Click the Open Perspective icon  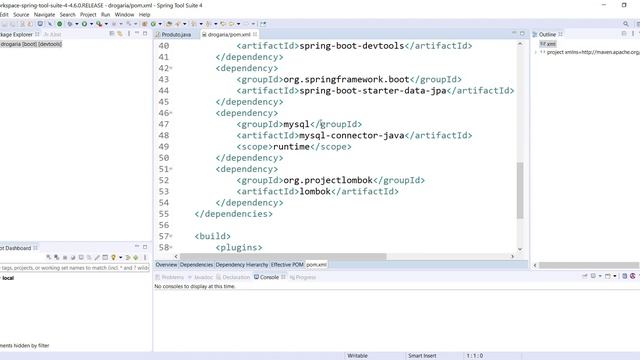tap(638, 24)
